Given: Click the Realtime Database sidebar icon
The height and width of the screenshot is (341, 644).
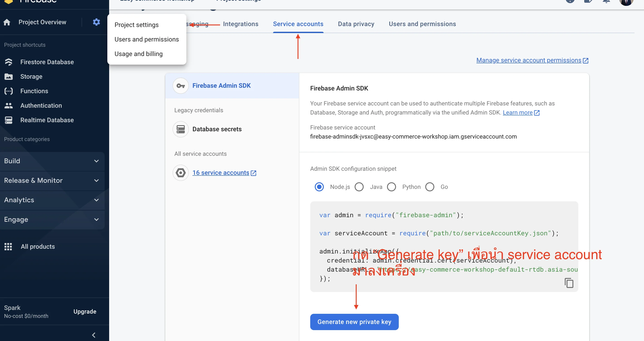Looking at the screenshot, I should point(9,120).
